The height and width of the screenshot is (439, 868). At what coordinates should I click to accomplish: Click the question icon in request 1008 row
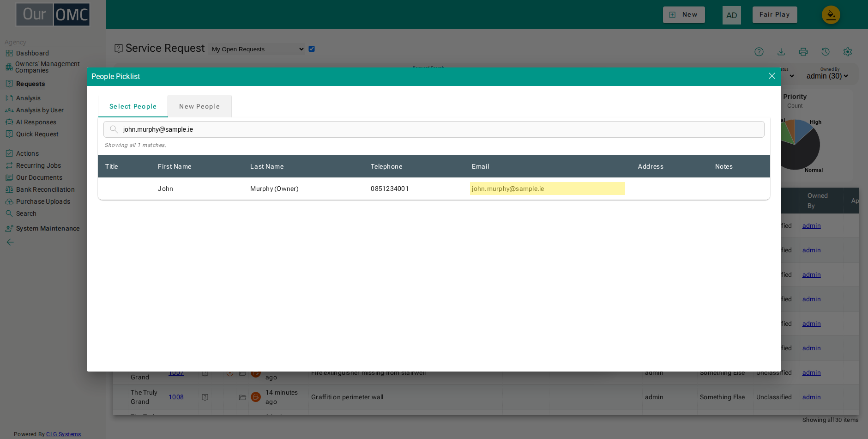tap(205, 397)
